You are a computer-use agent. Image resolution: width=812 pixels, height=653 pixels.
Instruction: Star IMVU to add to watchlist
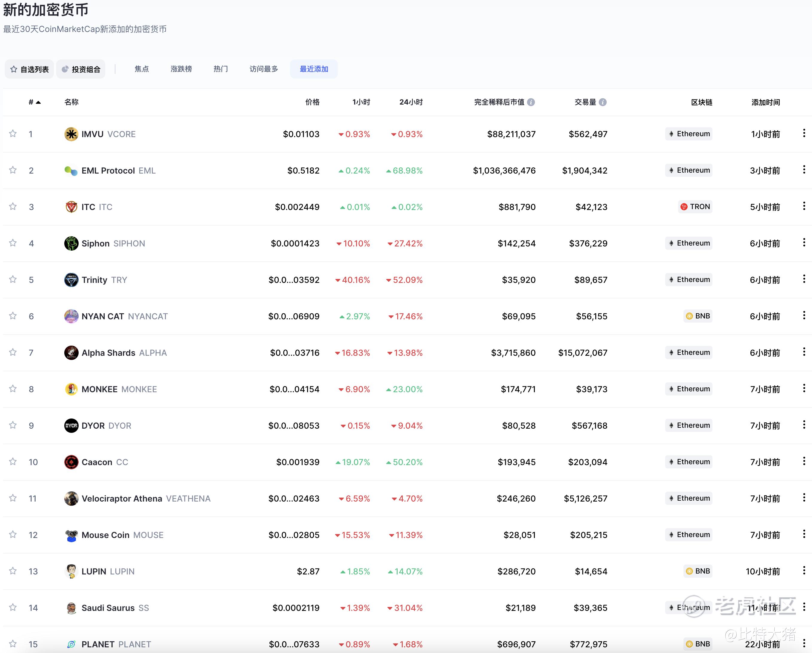[13, 134]
